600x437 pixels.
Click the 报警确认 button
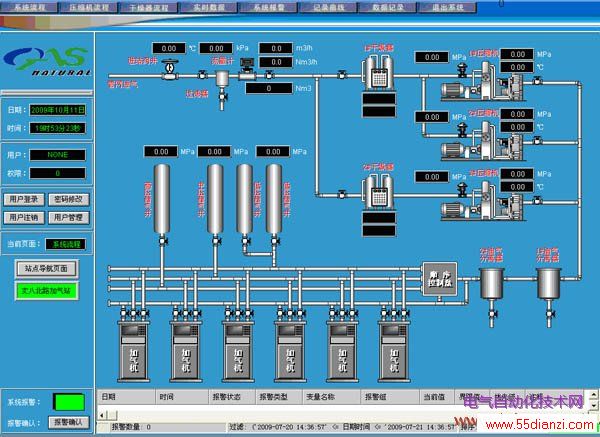[x=68, y=422]
